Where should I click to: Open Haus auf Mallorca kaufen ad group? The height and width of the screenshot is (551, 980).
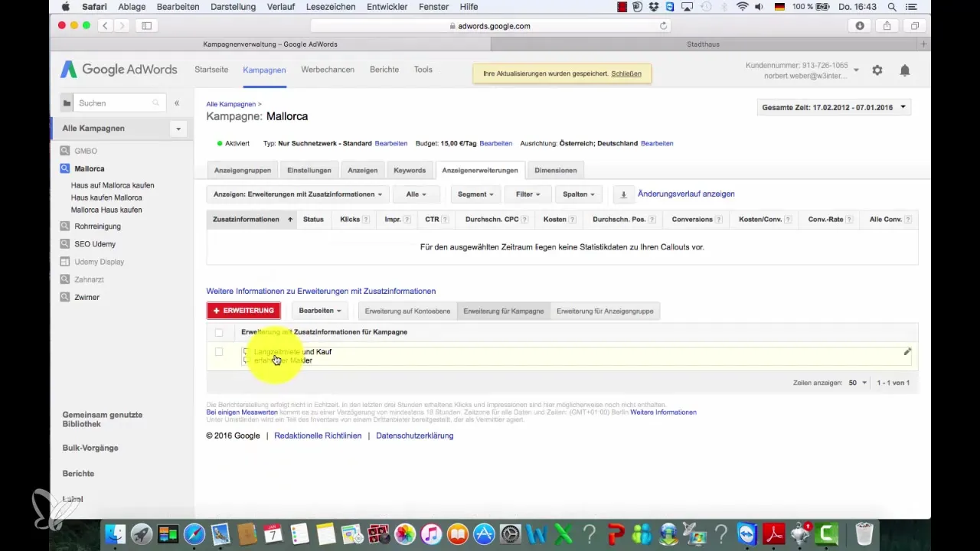tap(113, 185)
